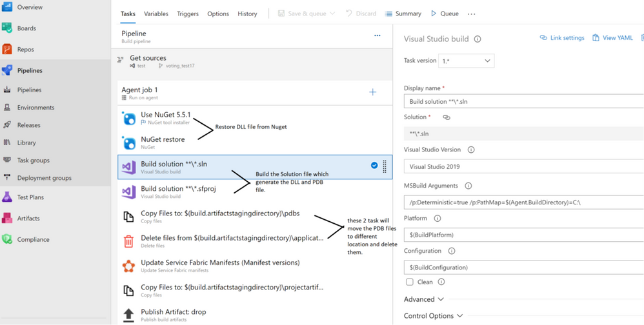Click the info icon beside MSBuild Arguments
This screenshot has height=325, width=644.
tap(468, 186)
